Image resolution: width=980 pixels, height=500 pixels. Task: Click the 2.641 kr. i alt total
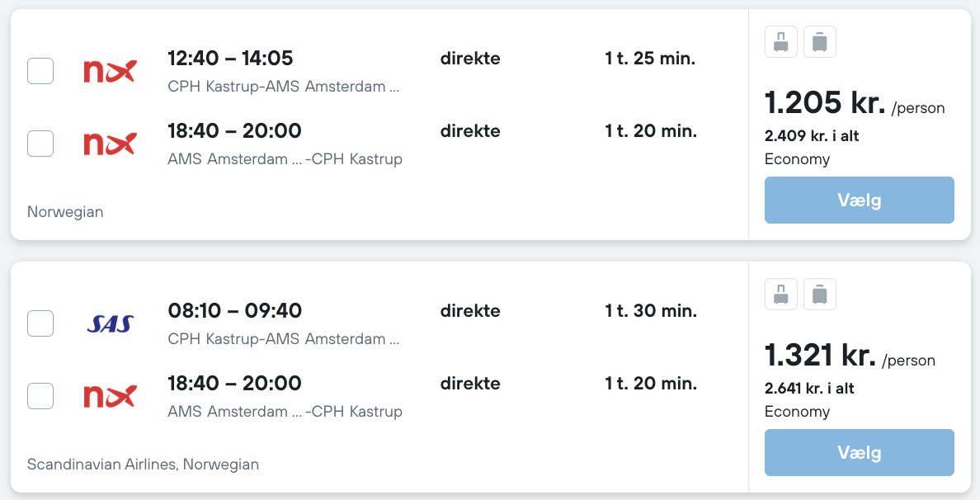[809, 388]
